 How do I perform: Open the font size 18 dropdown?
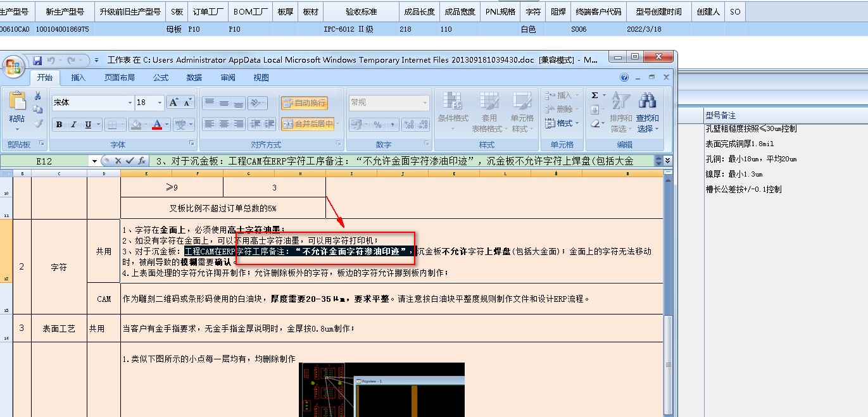(160, 103)
